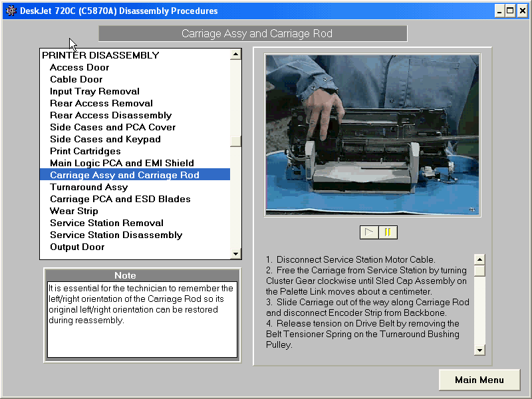The width and height of the screenshot is (532, 399).
Task: Click the gear application icon in title bar
Action: tap(11, 11)
